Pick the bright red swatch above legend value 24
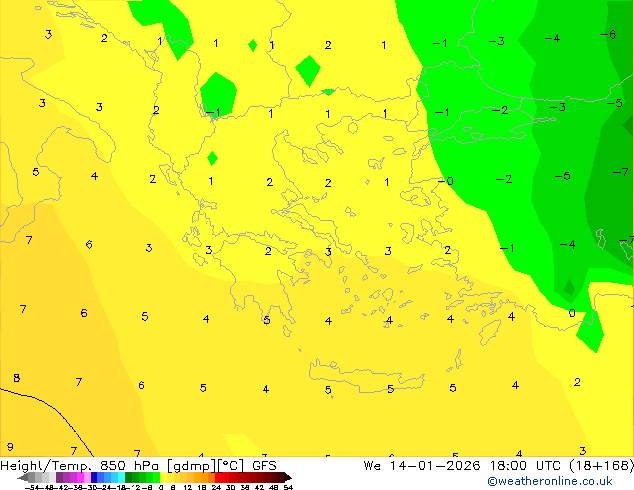This screenshot has height=490, width=634. [218, 477]
